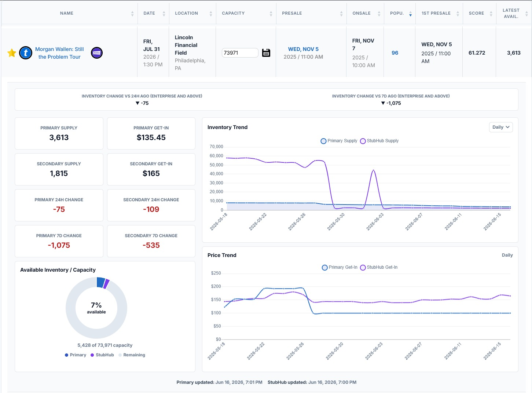Click the 5,428 of 73,971 capacity text
This screenshot has width=532, height=393.
[105, 345]
